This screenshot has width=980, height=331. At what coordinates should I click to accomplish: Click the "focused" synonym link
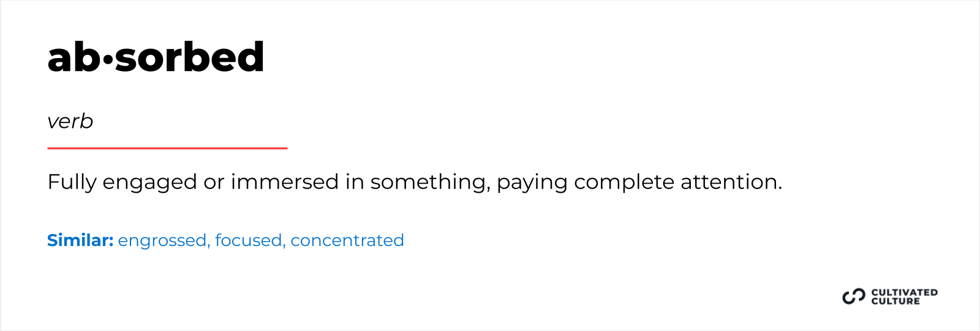point(248,240)
